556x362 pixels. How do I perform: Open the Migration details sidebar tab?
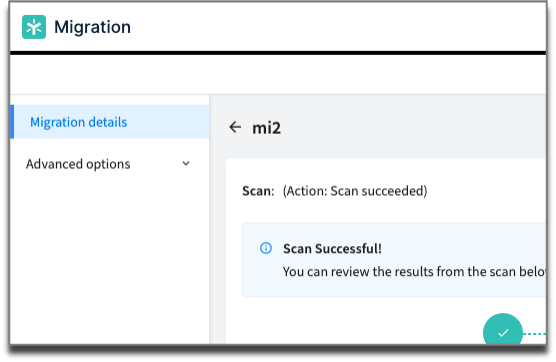click(110, 122)
